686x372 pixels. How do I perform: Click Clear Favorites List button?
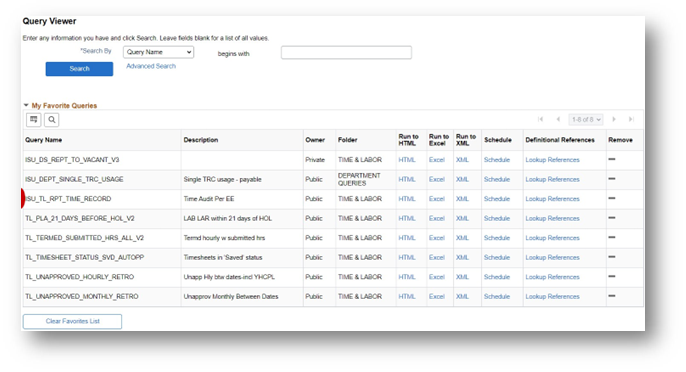click(x=72, y=321)
